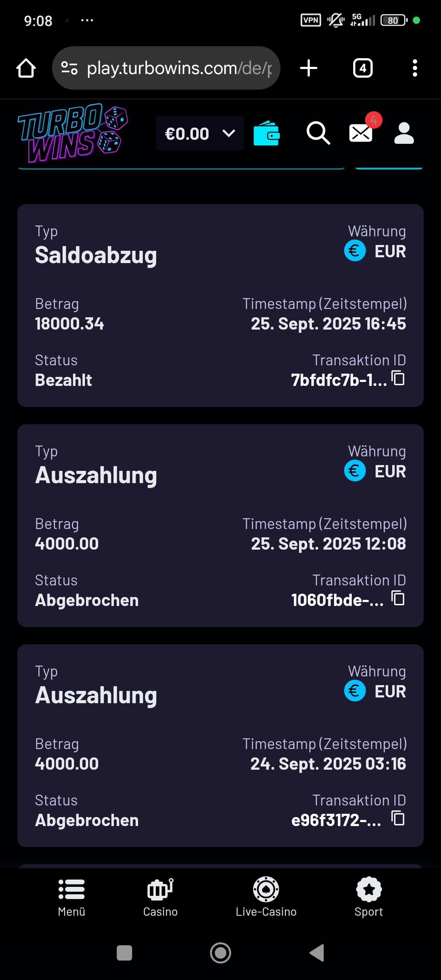Open a new browser tab
The width and height of the screenshot is (441, 980).
309,69
